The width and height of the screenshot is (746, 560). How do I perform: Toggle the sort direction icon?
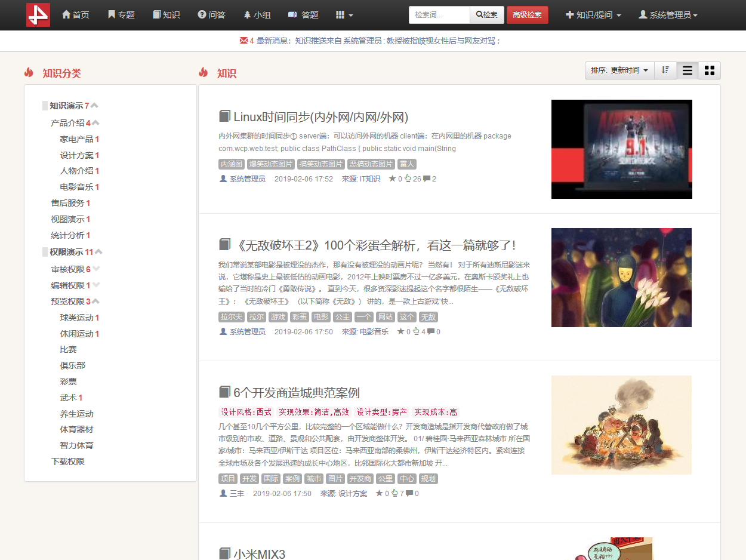point(665,70)
